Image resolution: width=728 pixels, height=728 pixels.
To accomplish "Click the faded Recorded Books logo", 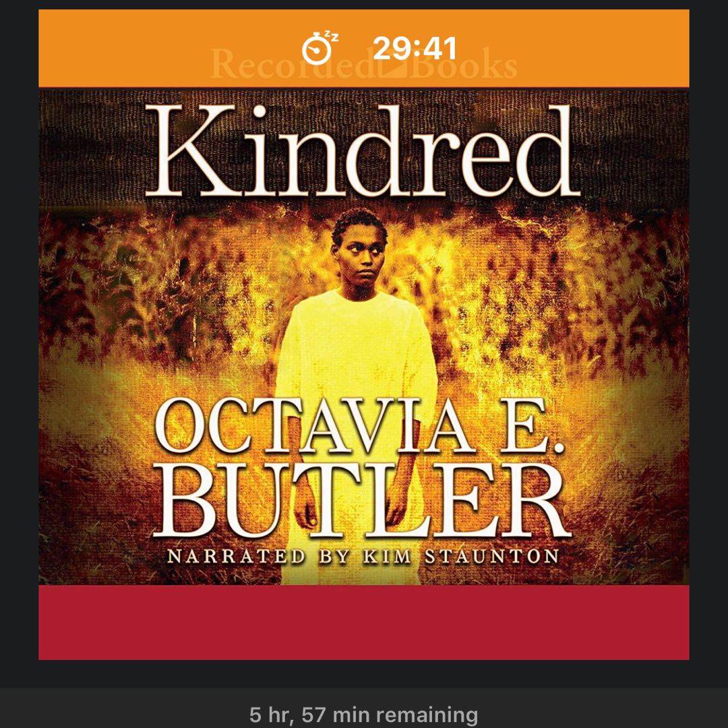I will (363, 65).
